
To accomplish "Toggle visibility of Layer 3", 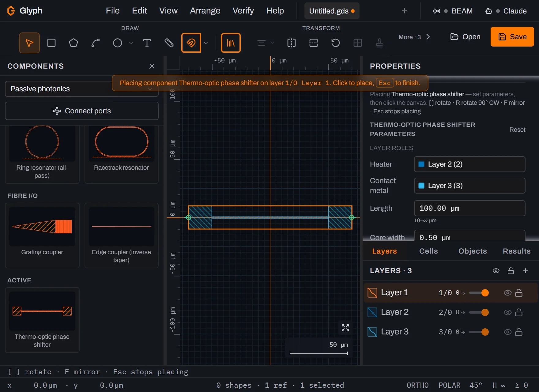I will 508,332.
